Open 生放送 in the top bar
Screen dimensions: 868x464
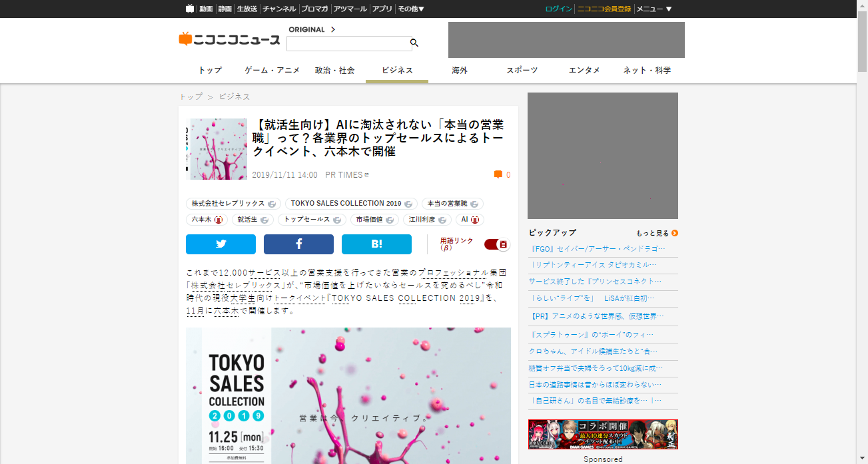(x=247, y=9)
